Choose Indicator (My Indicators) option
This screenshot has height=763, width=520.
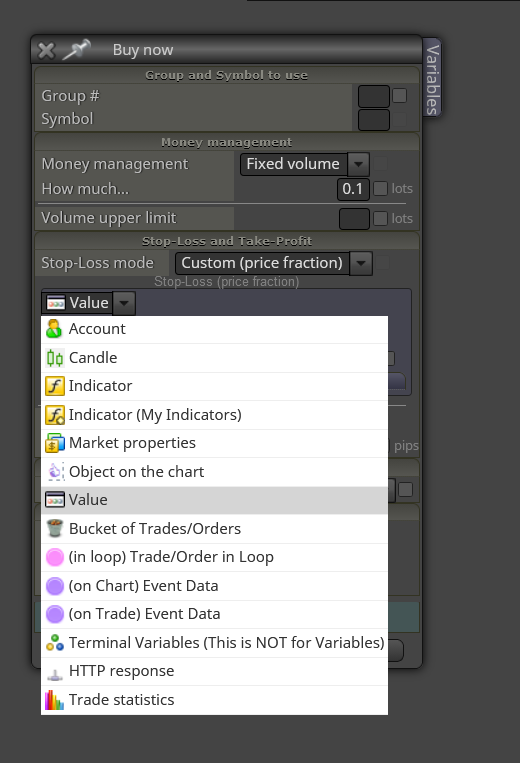pyautogui.click(x=215, y=415)
